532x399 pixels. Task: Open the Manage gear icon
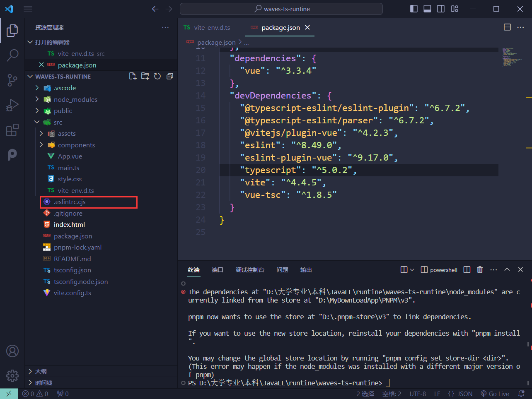tap(12, 375)
